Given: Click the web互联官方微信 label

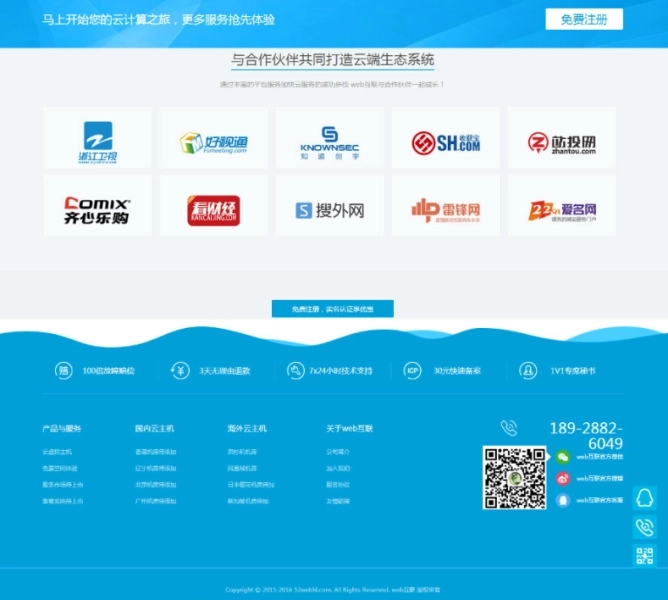Looking at the screenshot, I should point(599,457).
